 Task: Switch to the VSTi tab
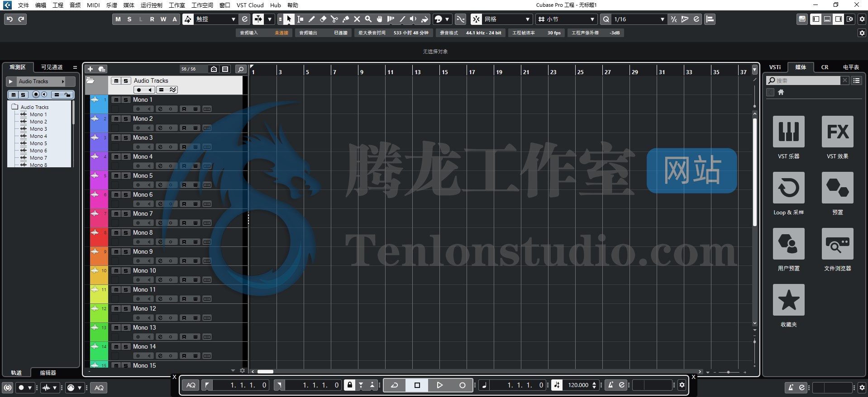point(775,67)
